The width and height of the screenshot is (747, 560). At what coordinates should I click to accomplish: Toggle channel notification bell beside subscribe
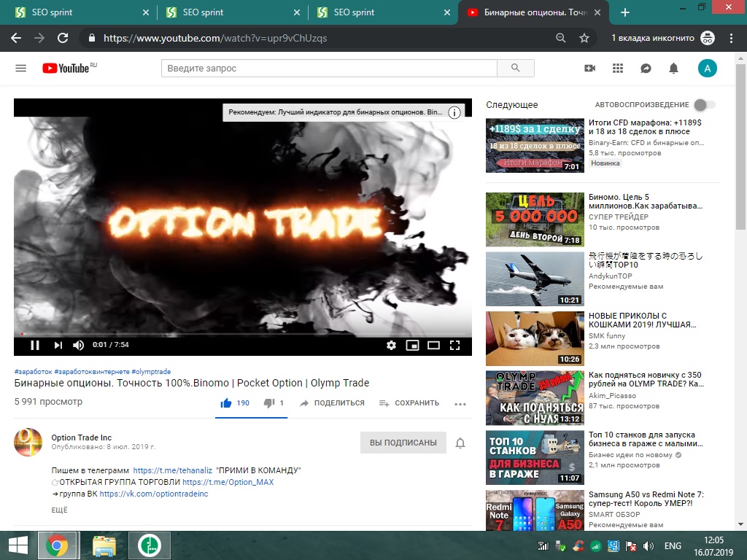click(460, 443)
